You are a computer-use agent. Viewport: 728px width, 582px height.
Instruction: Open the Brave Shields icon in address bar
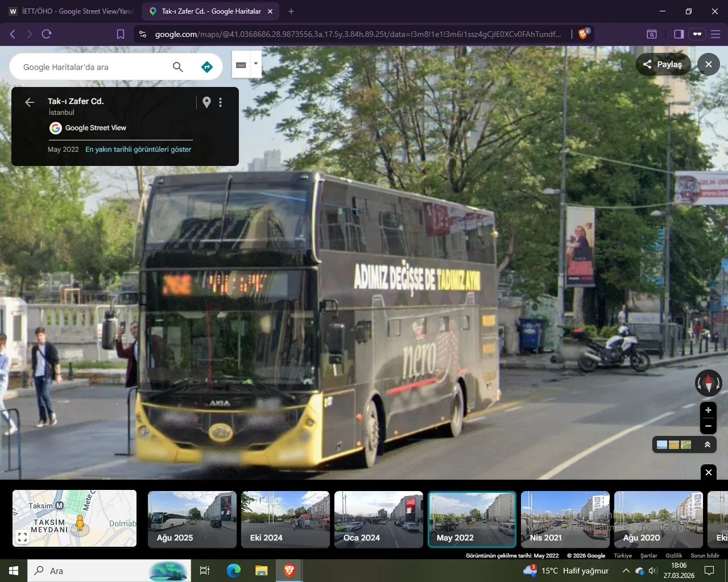pos(583,34)
